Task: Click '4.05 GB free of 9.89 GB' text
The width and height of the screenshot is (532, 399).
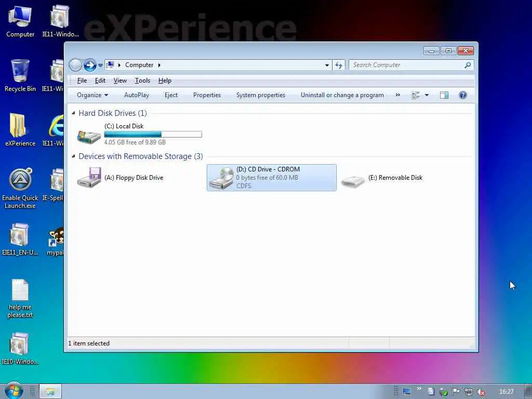Action: [x=135, y=142]
